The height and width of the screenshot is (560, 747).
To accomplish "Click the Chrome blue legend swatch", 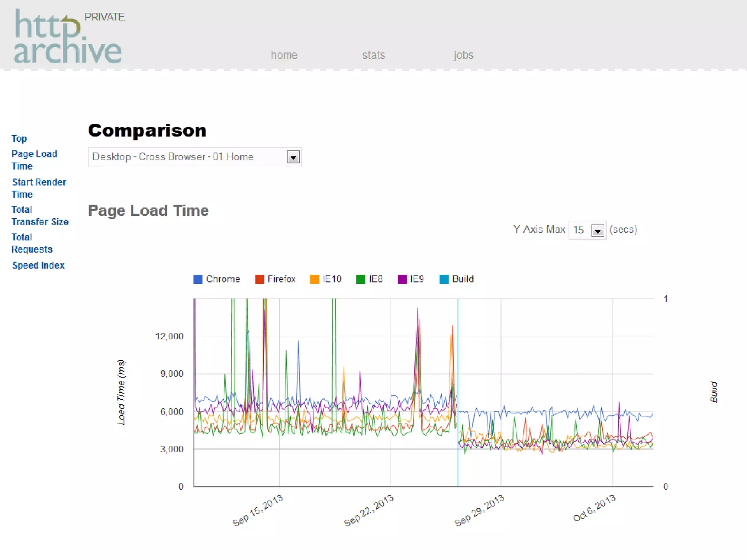I will (x=198, y=279).
